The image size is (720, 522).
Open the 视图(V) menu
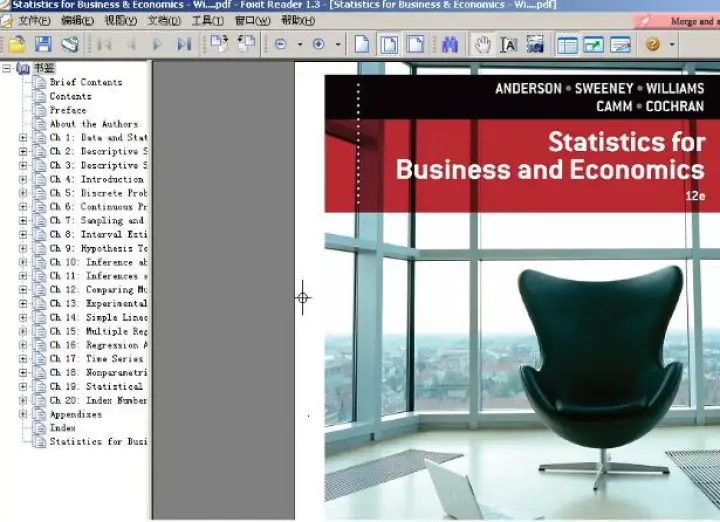120,21
